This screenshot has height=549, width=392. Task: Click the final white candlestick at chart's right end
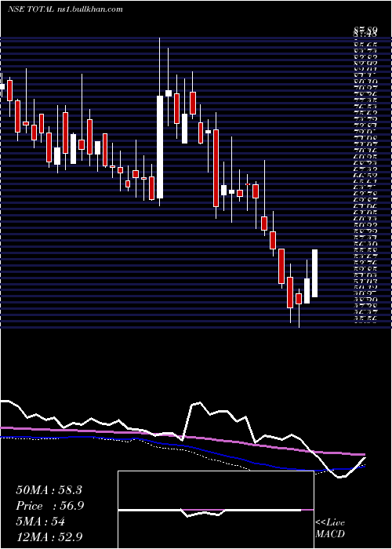pos(314,273)
